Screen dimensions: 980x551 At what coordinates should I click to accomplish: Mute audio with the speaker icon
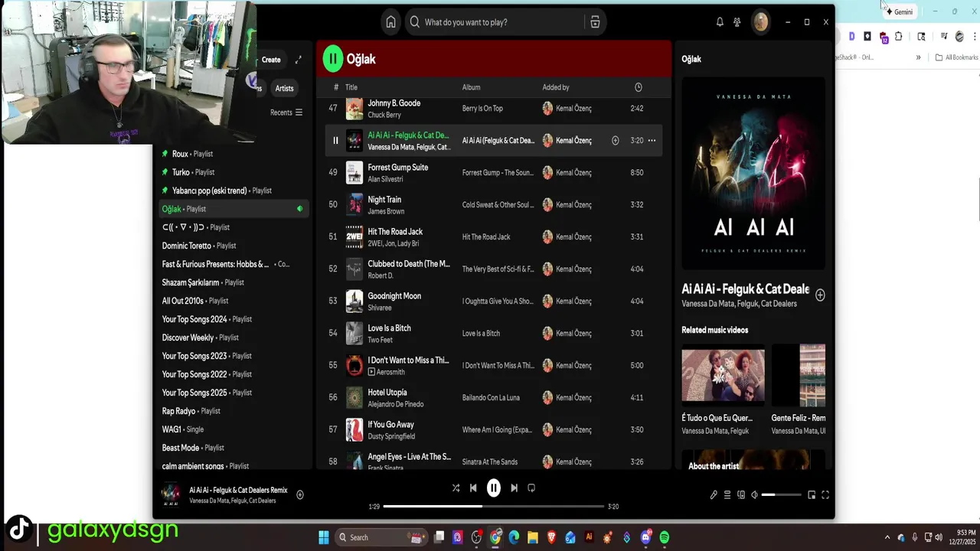pyautogui.click(x=755, y=495)
